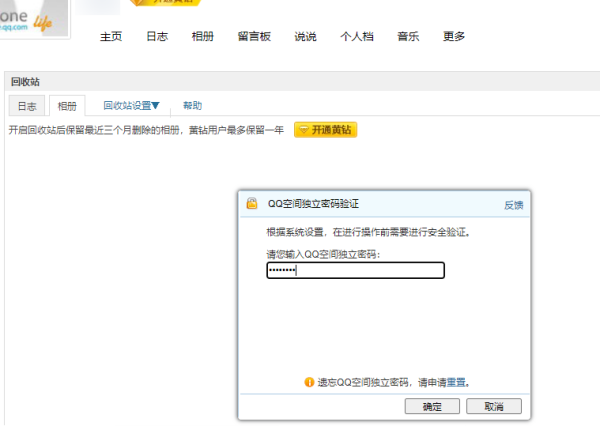Open the 主页 navigation item
This screenshot has height=426, width=600.
pos(111,37)
